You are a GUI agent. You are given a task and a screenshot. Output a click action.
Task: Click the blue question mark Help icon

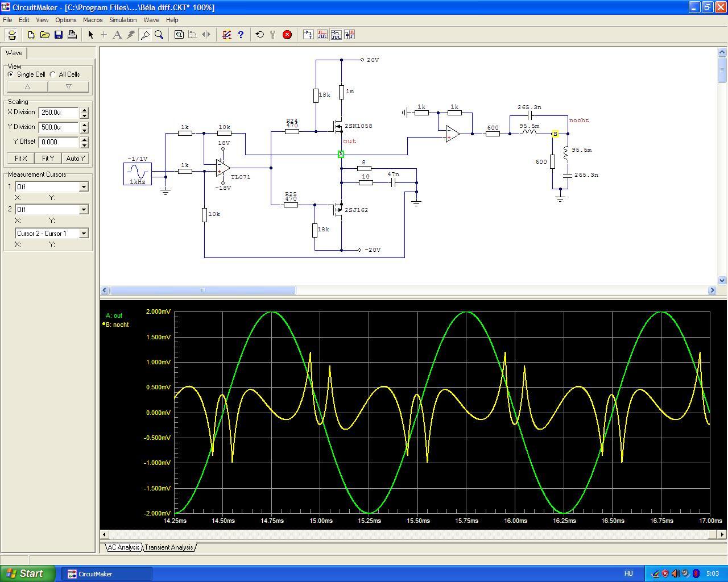[x=241, y=35]
